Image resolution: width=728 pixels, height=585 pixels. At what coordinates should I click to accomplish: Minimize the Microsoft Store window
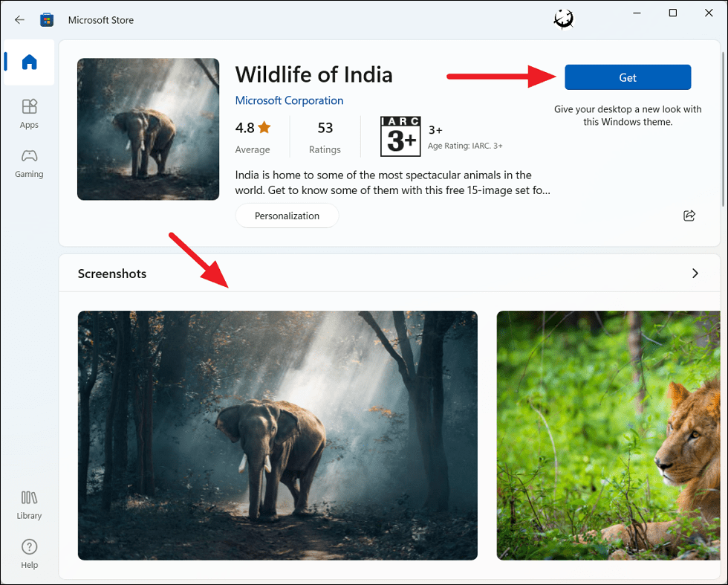pos(637,13)
